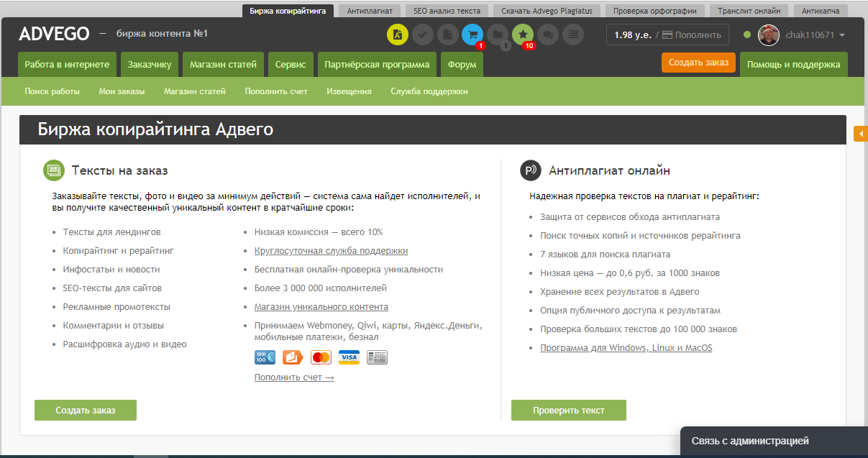Open the Сервис menu
Viewport: 868px width, 458px height.
(x=291, y=64)
